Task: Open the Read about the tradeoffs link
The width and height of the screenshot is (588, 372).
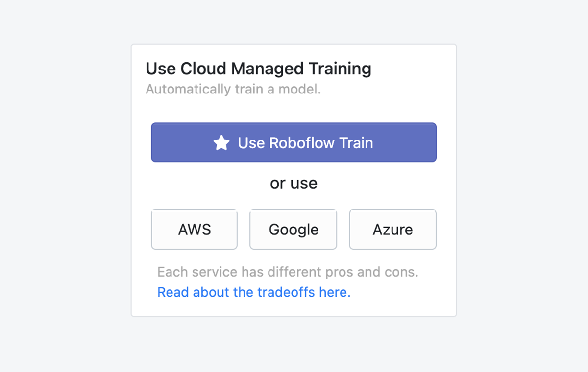Action: pos(254,292)
